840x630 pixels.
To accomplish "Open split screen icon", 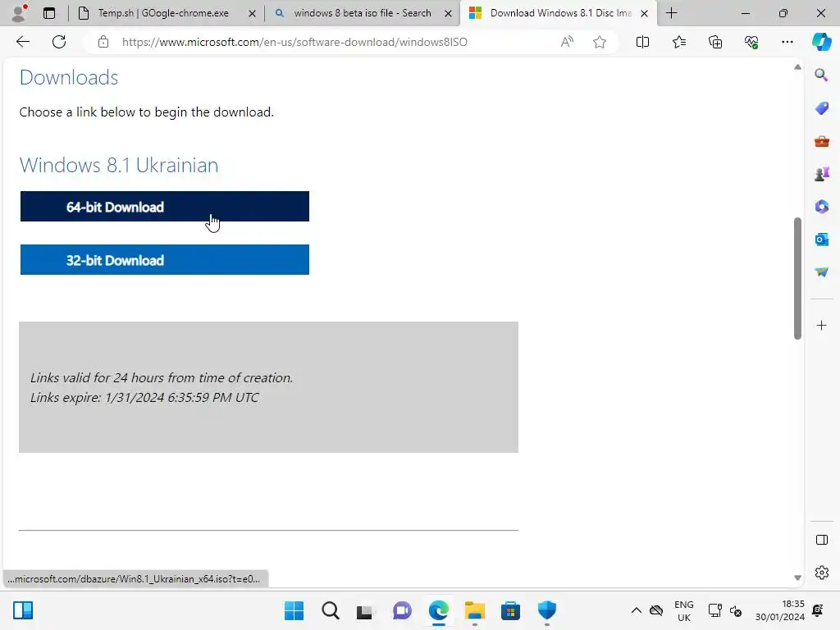I will (642, 42).
